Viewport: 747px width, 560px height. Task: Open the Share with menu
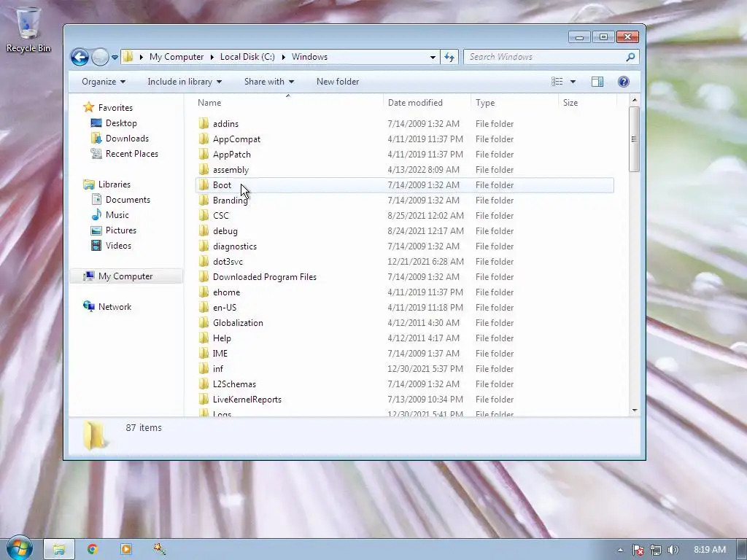point(269,82)
